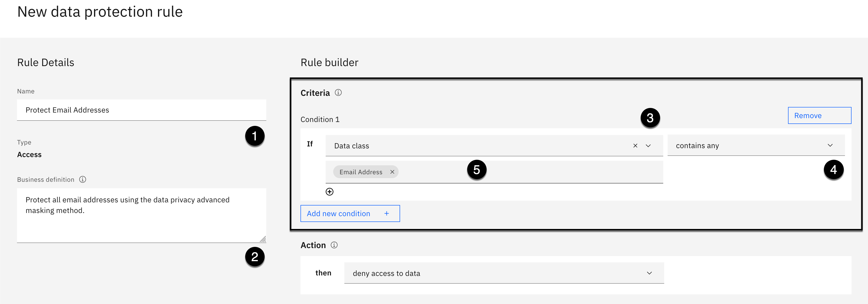Image resolution: width=868 pixels, height=304 pixels.
Task: Open the contains any operator dropdown
Action: click(756, 145)
